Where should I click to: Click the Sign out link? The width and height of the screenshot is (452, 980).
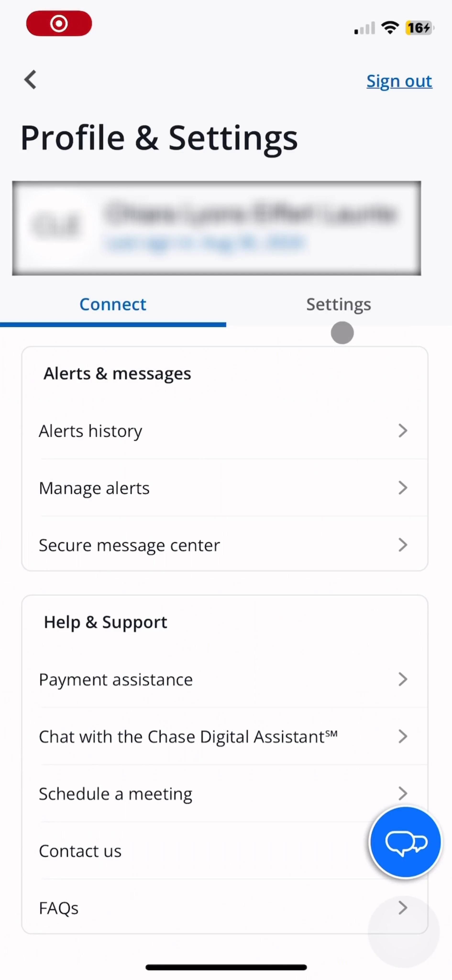click(x=399, y=81)
